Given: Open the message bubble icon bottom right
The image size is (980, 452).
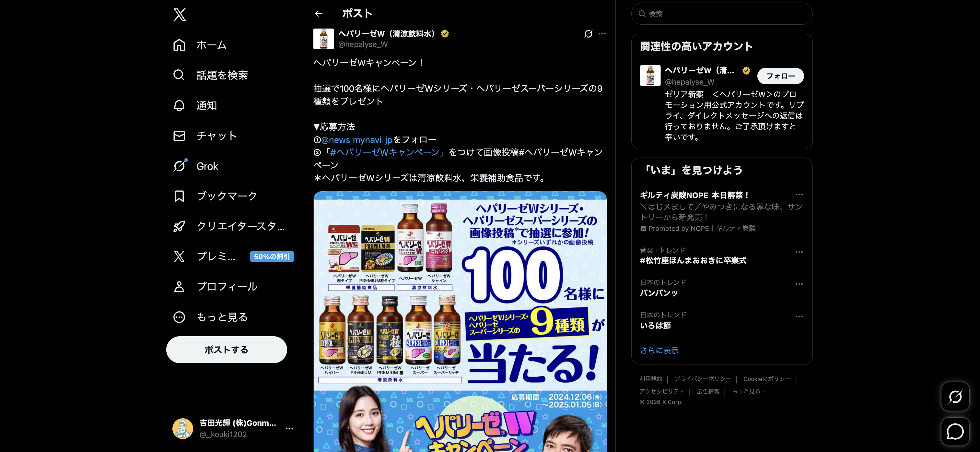Looking at the screenshot, I should (955, 432).
